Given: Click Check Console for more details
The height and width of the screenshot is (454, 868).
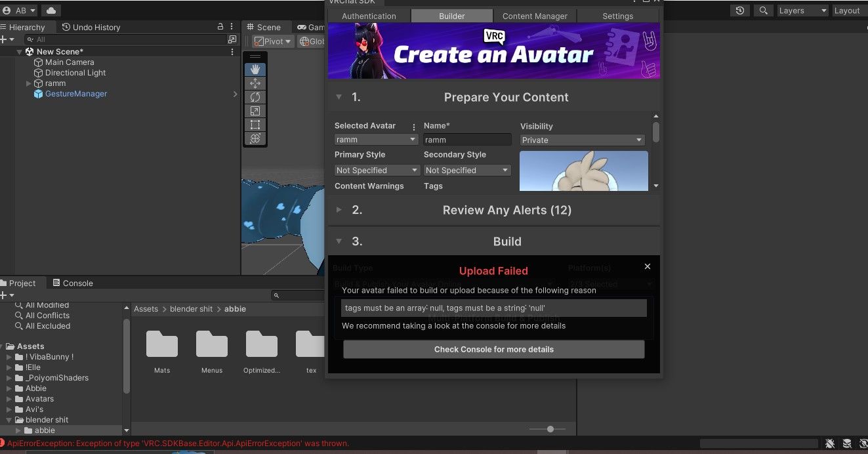Looking at the screenshot, I should point(493,349).
